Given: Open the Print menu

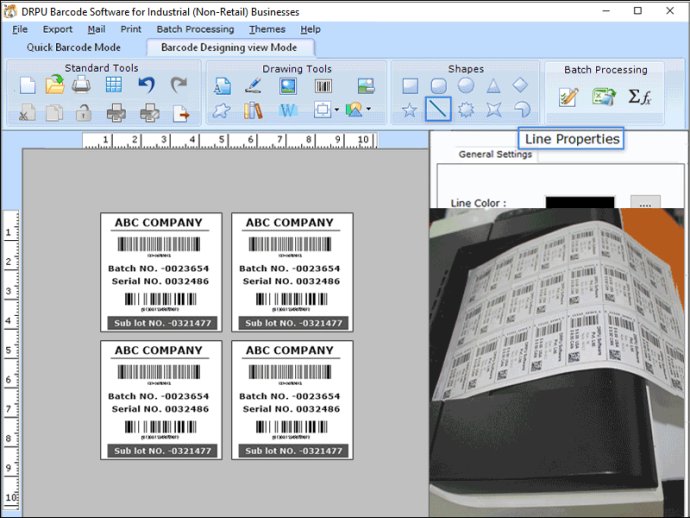Looking at the screenshot, I should tap(131, 29).
